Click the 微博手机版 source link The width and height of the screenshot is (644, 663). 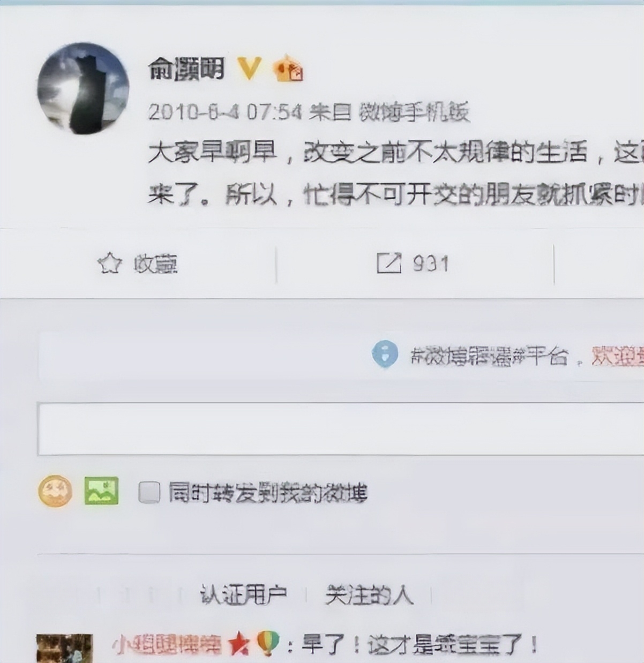[414, 112]
